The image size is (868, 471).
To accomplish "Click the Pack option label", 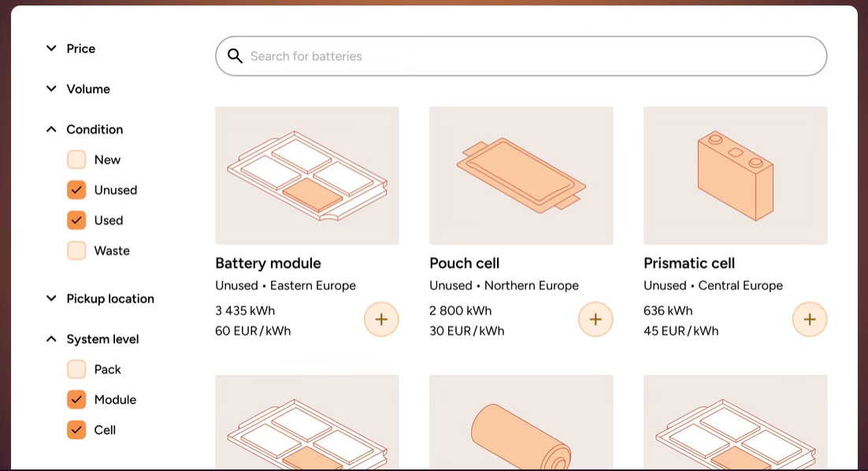I will (x=107, y=369).
